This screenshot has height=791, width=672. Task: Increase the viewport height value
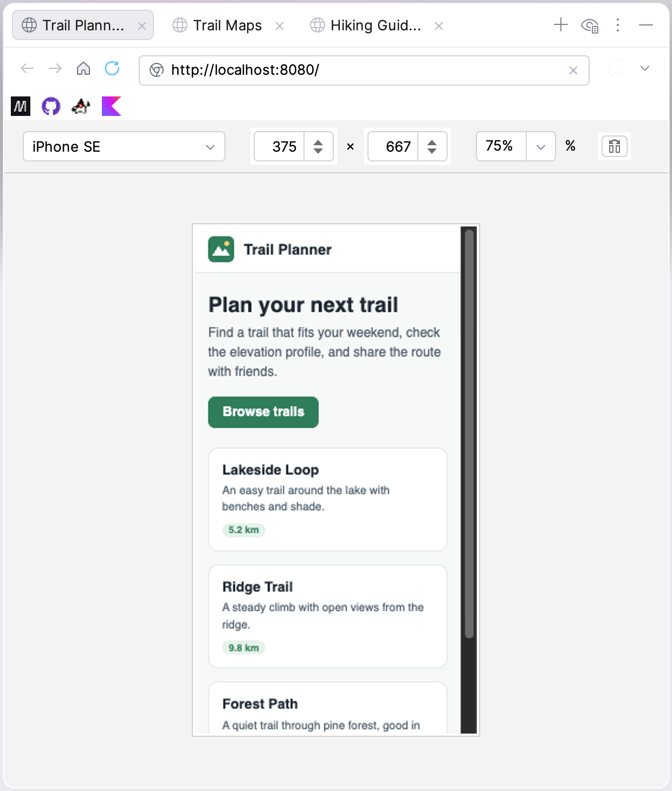tap(432, 142)
